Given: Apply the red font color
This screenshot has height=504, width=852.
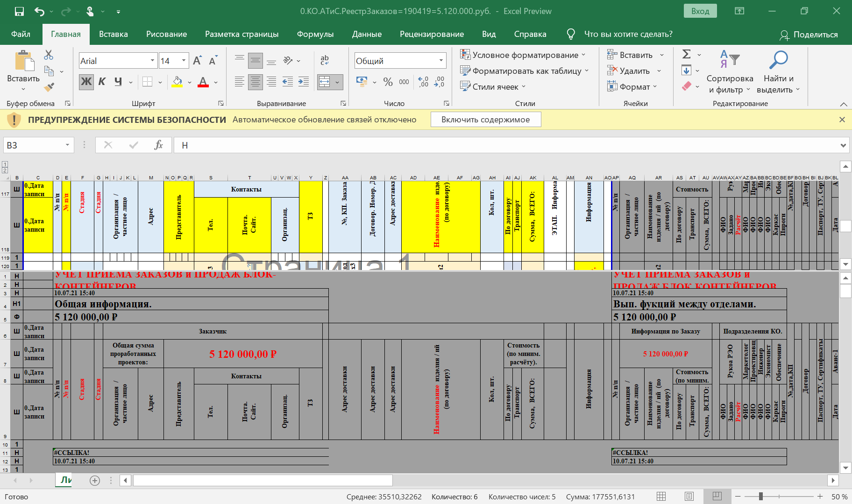Looking at the screenshot, I should click(x=203, y=82).
